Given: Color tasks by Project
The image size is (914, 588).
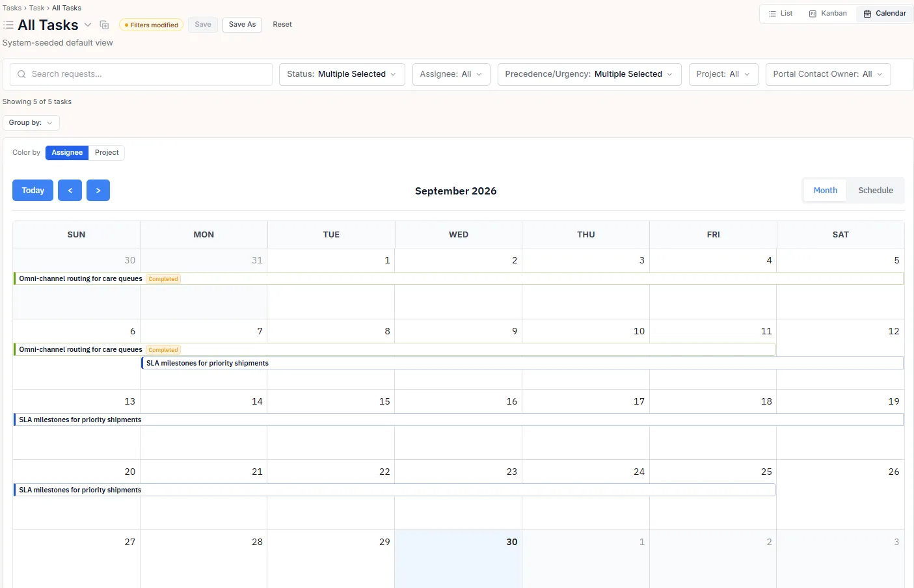Looking at the screenshot, I should pos(107,153).
